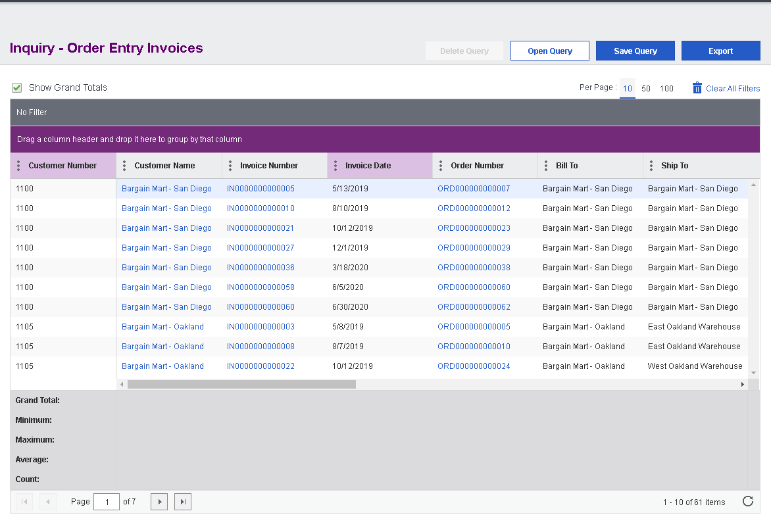Image resolution: width=771 pixels, height=532 pixels.
Task: Open Ship To column menu dots
Action: click(x=651, y=166)
